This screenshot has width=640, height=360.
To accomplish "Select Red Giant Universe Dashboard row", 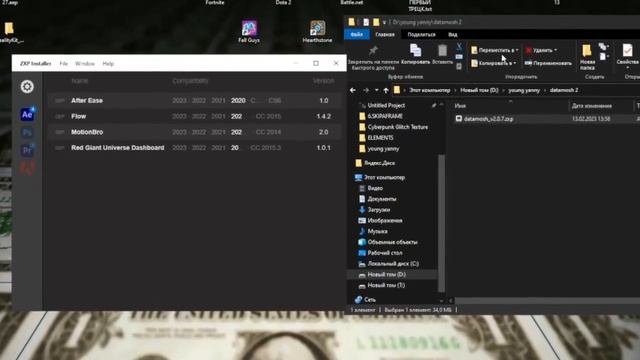I will pos(194,148).
